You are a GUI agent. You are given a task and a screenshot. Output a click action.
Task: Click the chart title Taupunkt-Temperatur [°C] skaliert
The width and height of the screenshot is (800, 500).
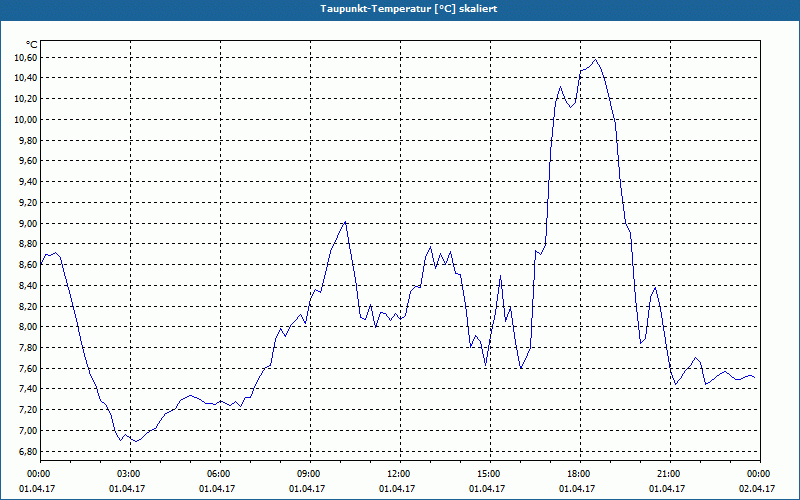pyautogui.click(x=409, y=9)
